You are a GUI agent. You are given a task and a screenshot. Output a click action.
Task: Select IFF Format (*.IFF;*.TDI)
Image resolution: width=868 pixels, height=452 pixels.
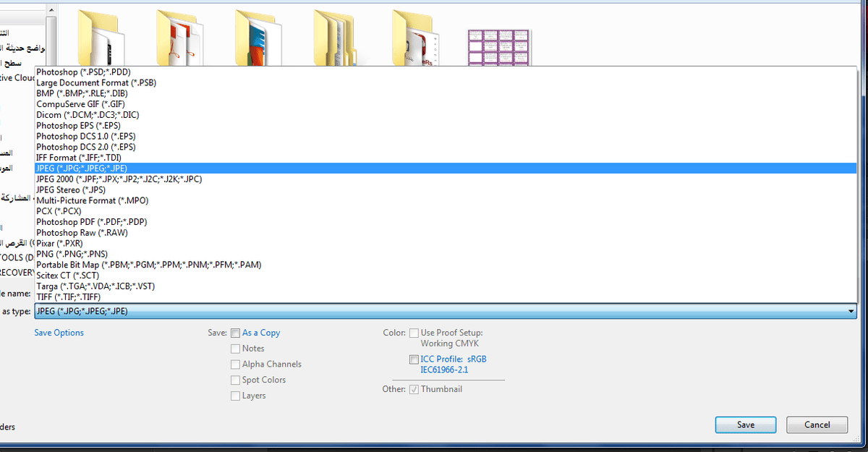(446, 158)
